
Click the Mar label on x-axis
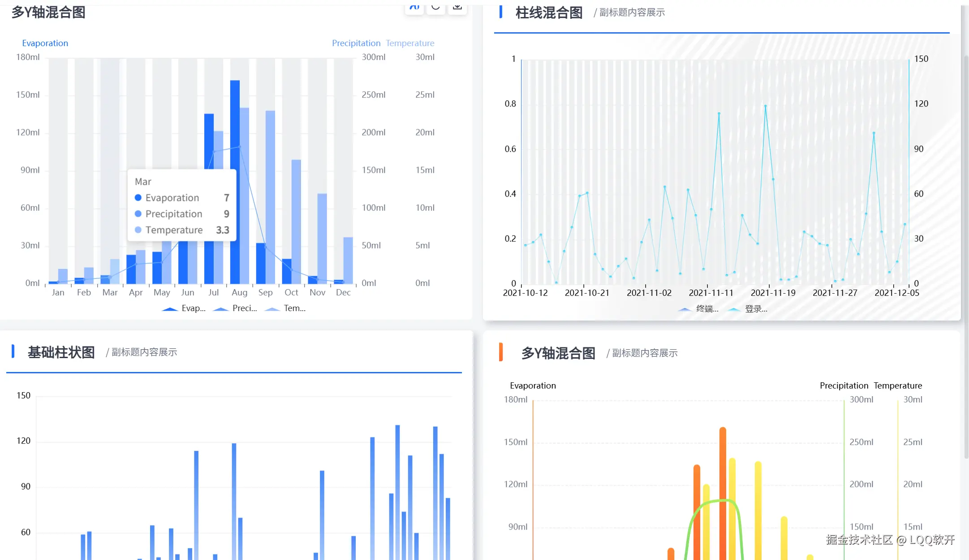110,292
